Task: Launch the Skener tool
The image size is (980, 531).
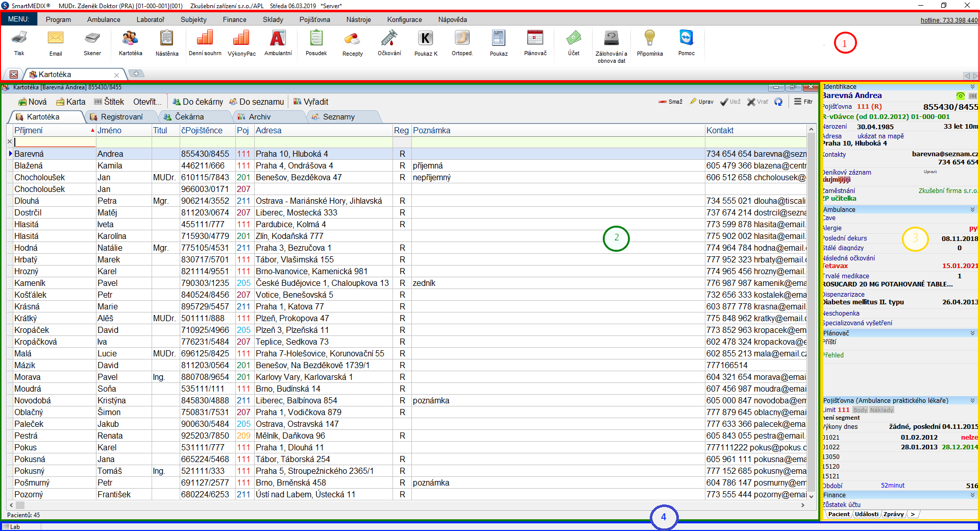Action: click(92, 39)
